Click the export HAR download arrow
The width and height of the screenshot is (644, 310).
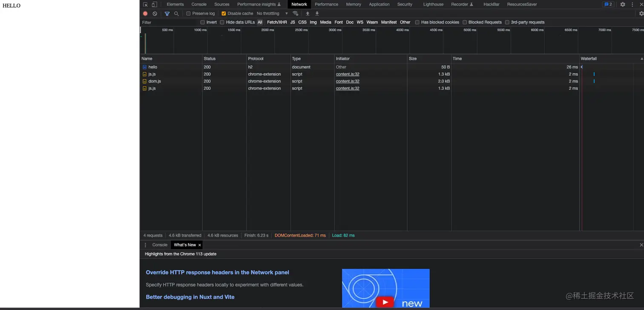click(x=317, y=14)
